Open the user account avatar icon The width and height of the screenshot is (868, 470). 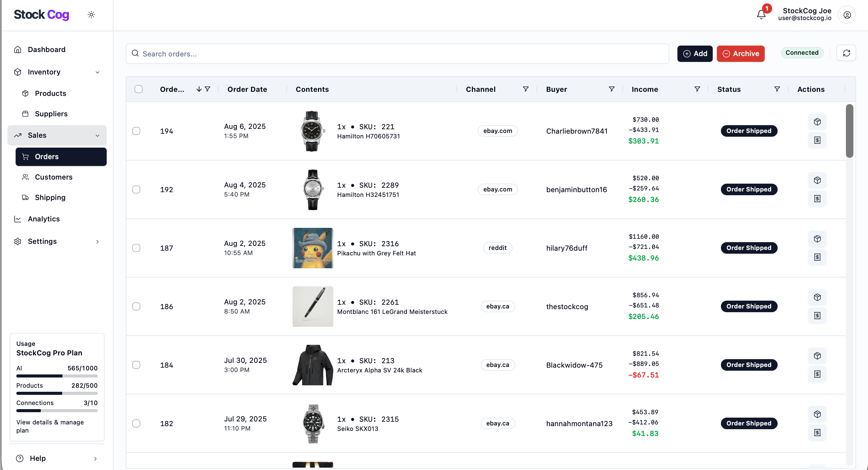[x=847, y=14]
